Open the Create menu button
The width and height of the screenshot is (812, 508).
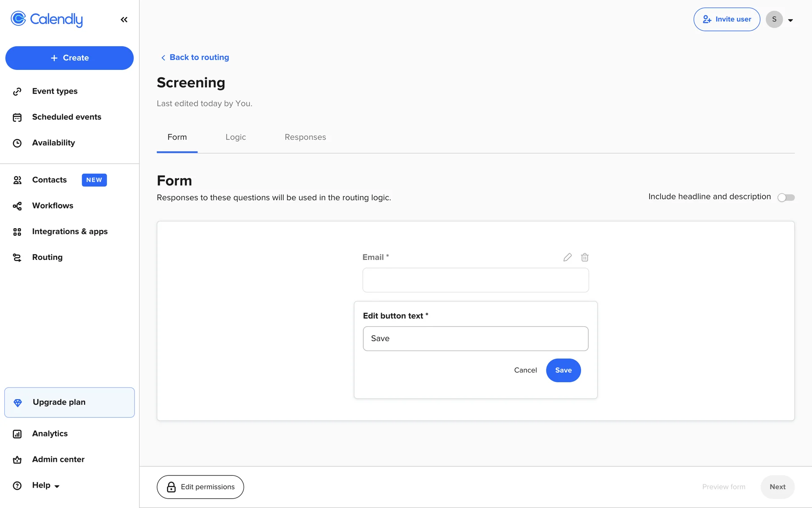point(69,58)
